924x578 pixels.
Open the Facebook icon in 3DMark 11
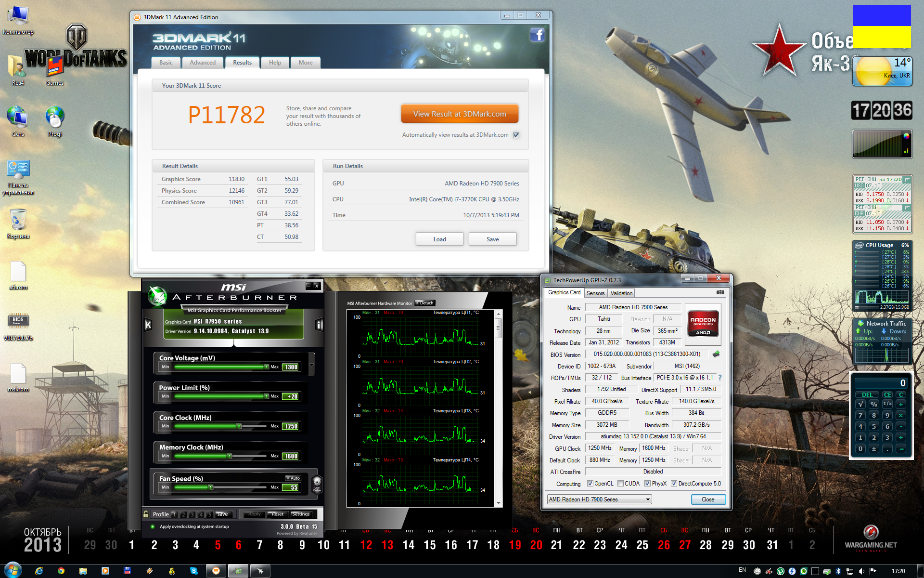pos(538,35)
